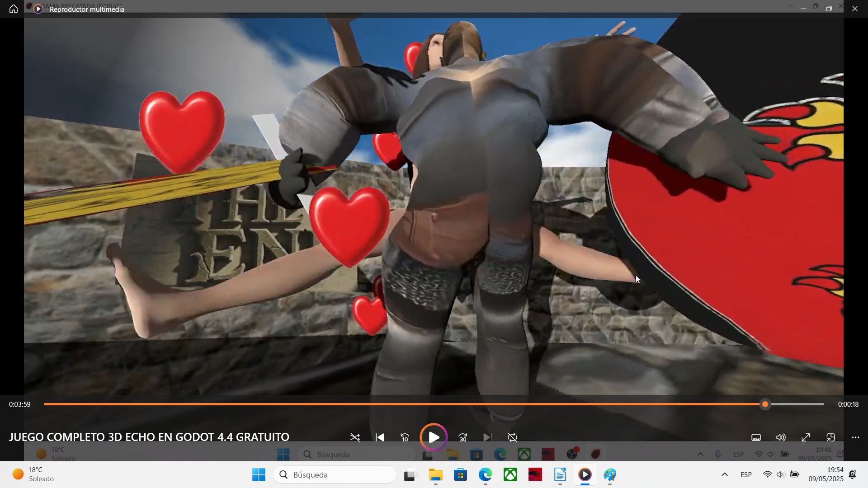
Task: Enter full screen mode
Action: click(x=806, y=437)
